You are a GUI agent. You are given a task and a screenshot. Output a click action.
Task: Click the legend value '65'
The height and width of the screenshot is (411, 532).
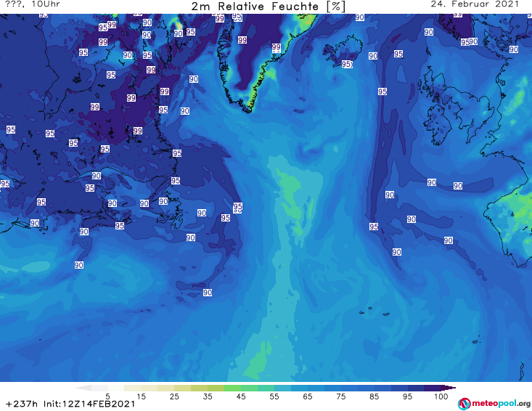pos(308,396)
